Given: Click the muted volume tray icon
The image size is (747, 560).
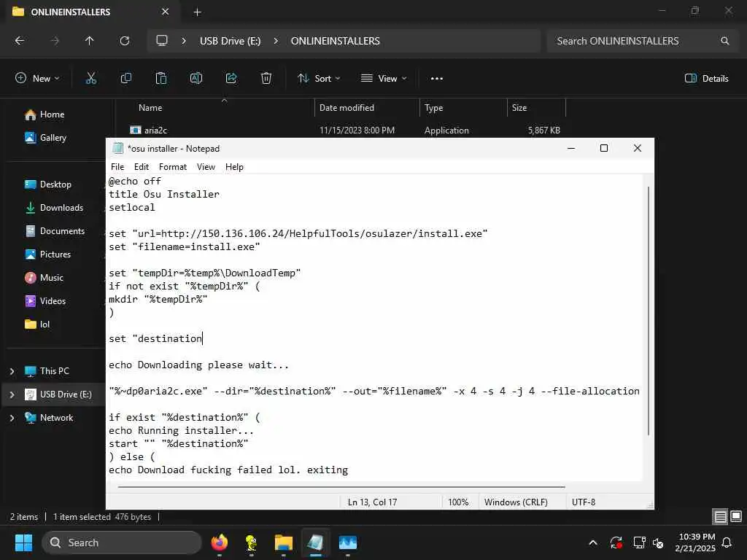Looking at the screenshot, I should point(659,542).
